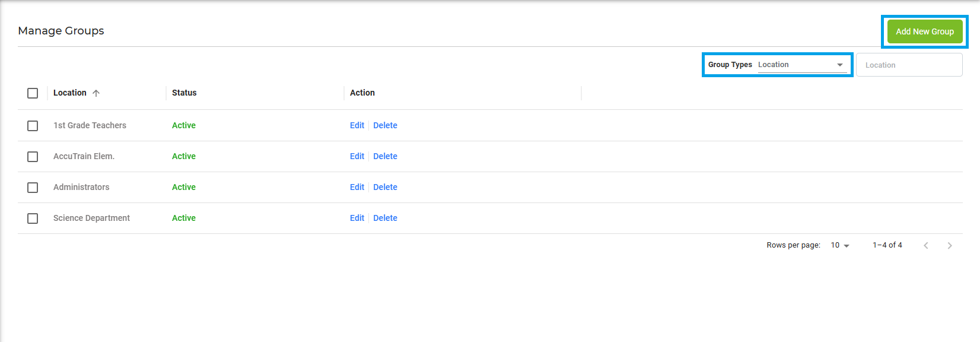
Task: Expand the rows per page dropdown
Action: pos(840,245)
